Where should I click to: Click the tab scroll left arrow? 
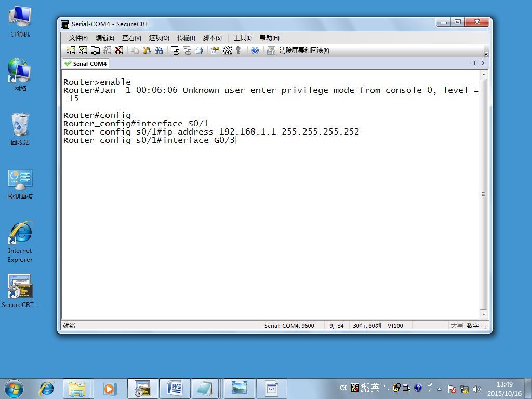click(474, 63)
